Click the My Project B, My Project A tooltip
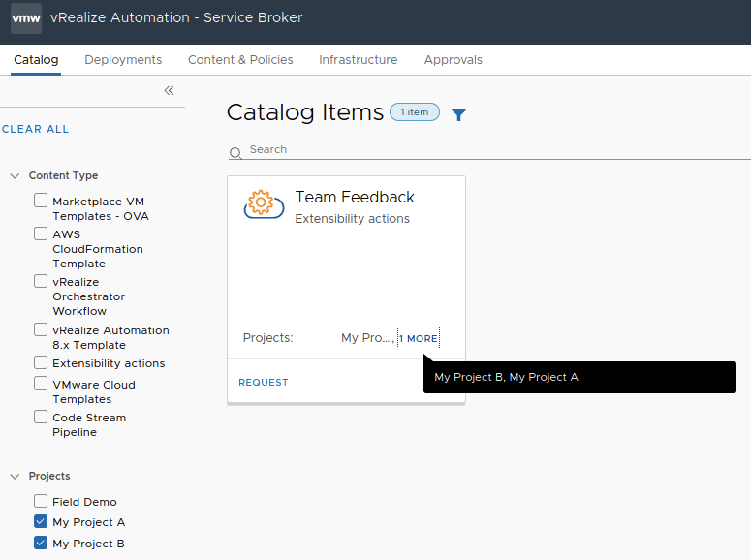This screenshot has height=560, width=751. (580, 377)
